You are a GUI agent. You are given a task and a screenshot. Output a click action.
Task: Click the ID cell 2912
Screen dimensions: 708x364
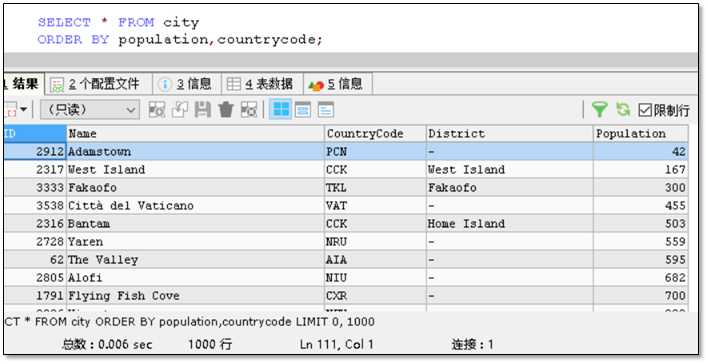click(x=35, y=151)
